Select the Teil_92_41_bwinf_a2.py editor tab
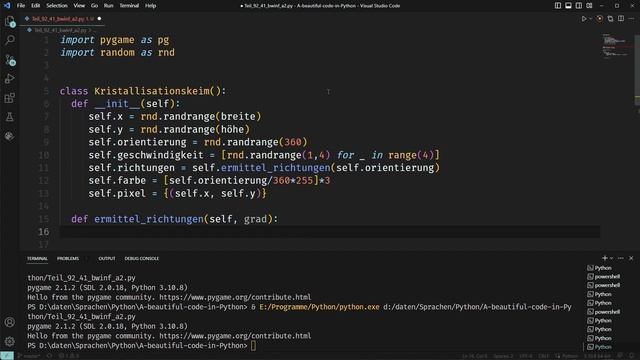The width and height of the screenshot is (640, 360). pos(62,19)
